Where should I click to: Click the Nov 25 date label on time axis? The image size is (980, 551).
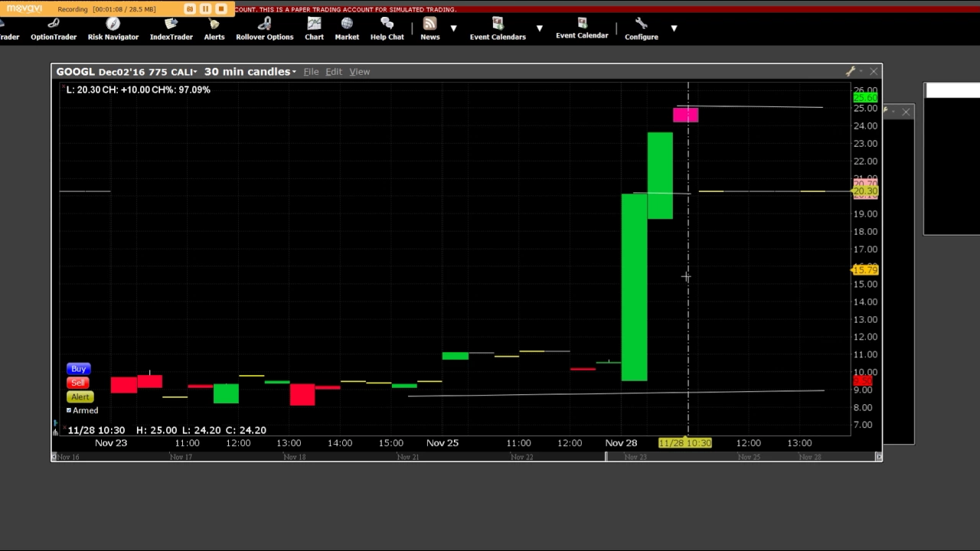pyautogui.click(x=443, y=443)
